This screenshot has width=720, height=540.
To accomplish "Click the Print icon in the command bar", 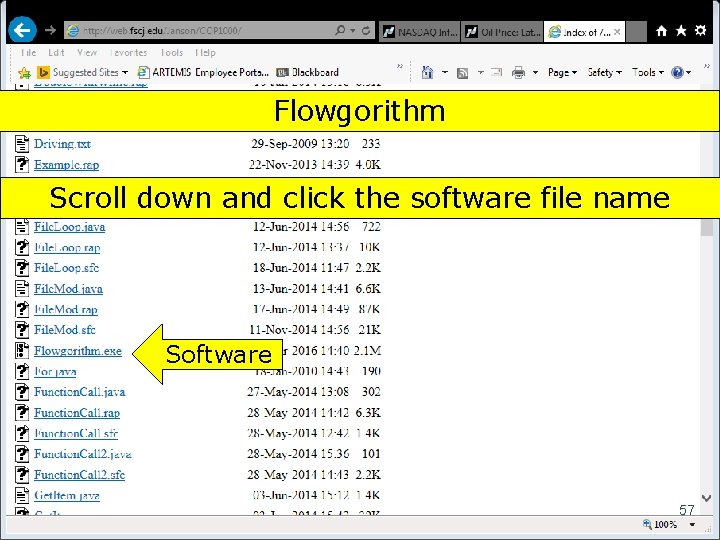I will [x=518, y=73].
